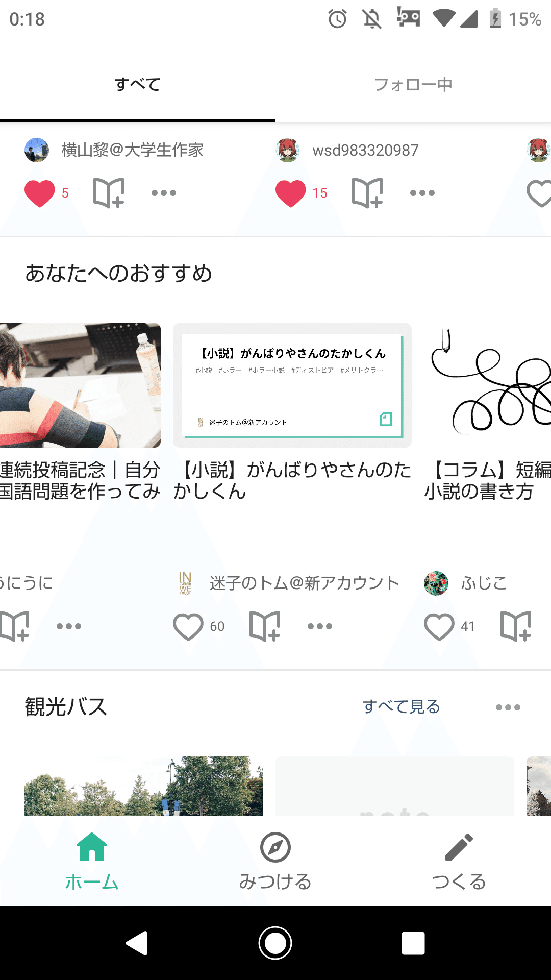Like ふじこ's column with 41 likes
Screen dimensions: 551x980
point(439,627)
